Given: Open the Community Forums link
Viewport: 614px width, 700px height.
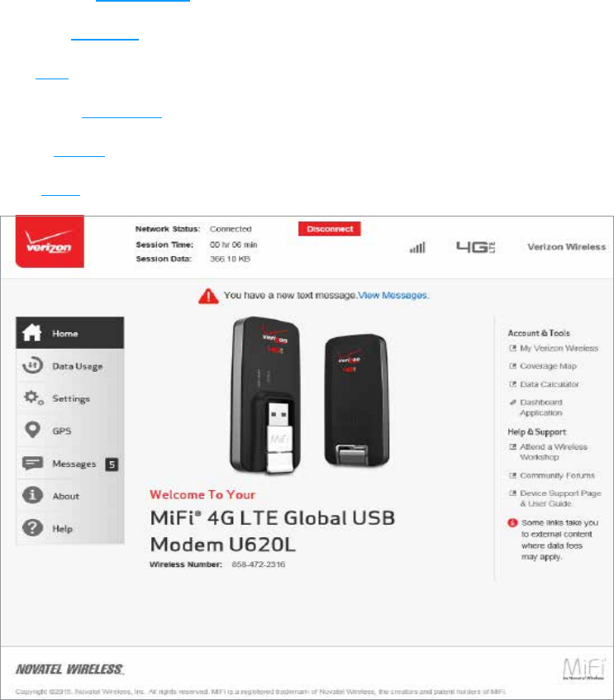Looking at the screenshot, I should [x=557, y=475].
